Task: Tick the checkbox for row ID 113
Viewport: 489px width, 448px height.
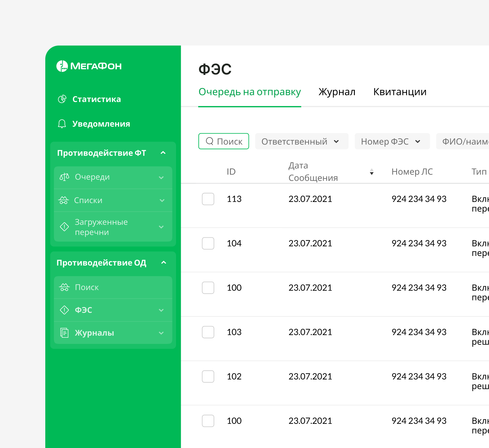Action: [208, 199]
